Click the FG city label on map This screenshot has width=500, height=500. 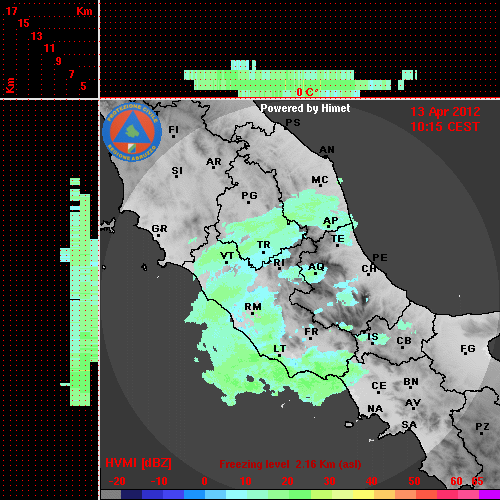coord(468,349)
